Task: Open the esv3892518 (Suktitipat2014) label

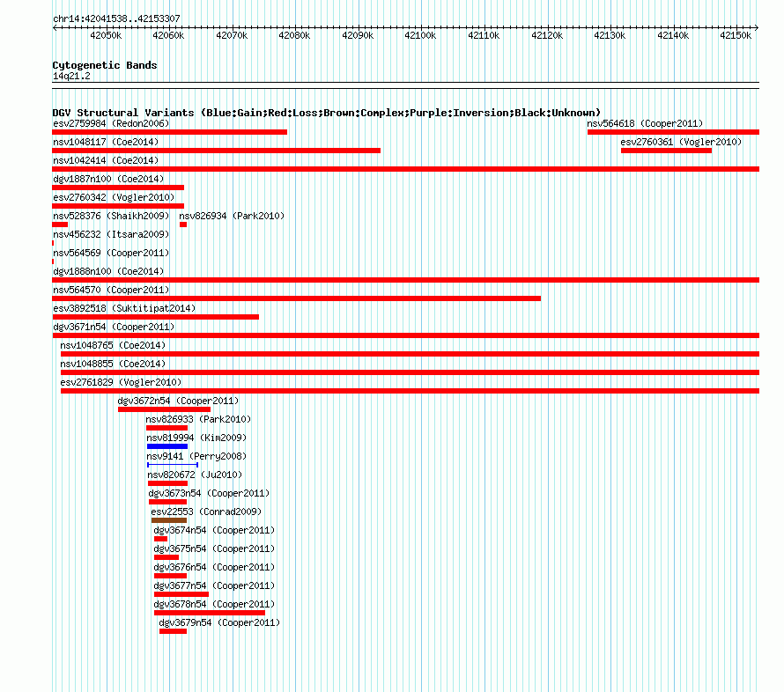Action: pos(124,308)
